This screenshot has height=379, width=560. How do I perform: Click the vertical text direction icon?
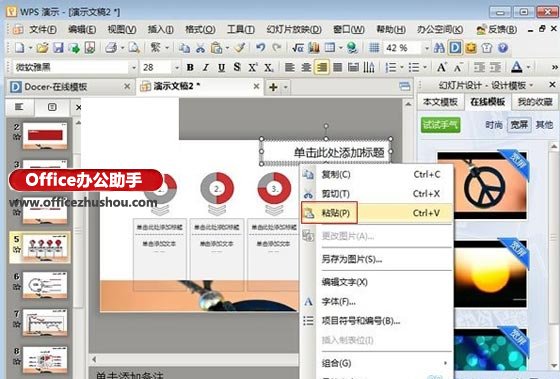click(x=369, y=67)
